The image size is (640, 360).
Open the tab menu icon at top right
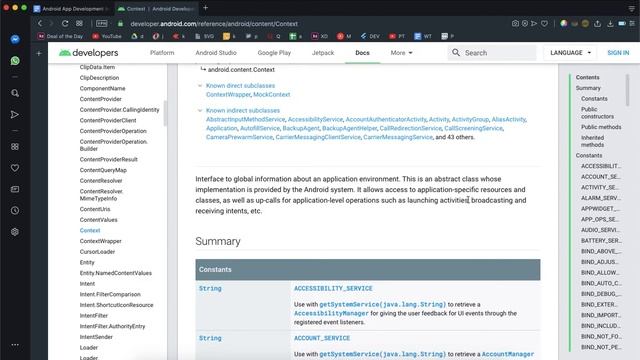(631, 8)
